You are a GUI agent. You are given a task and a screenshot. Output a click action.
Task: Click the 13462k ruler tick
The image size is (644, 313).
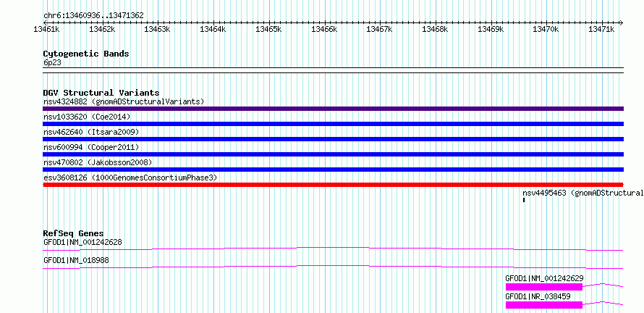(x=102, y=29)
